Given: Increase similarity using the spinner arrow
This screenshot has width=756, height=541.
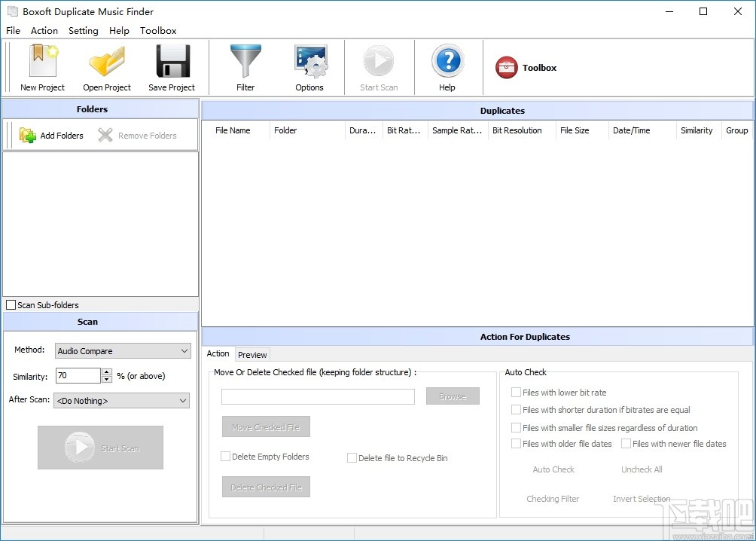Looking at the screenshot, I should pos(106,371).
